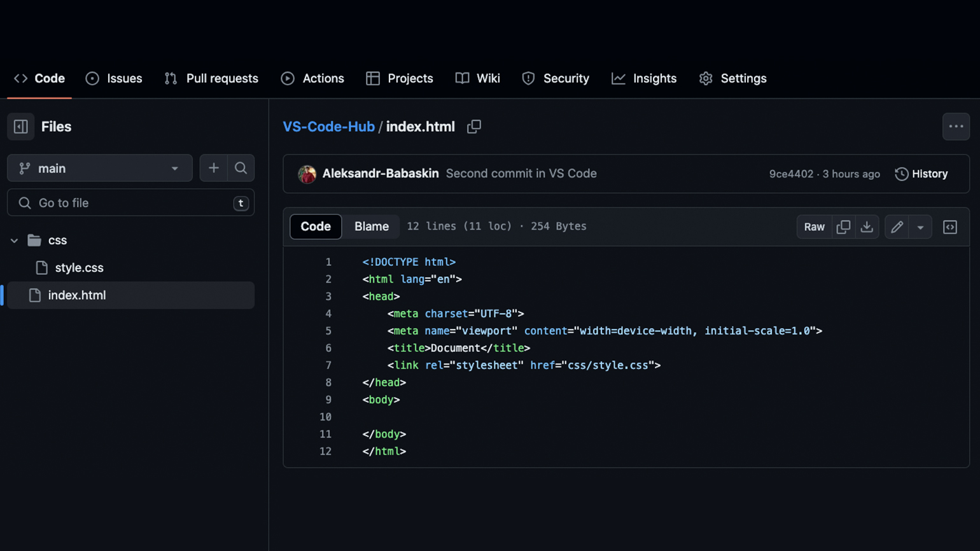Copy raw file contents icon
Screen dimensions: 980x551
coord(843,227)
